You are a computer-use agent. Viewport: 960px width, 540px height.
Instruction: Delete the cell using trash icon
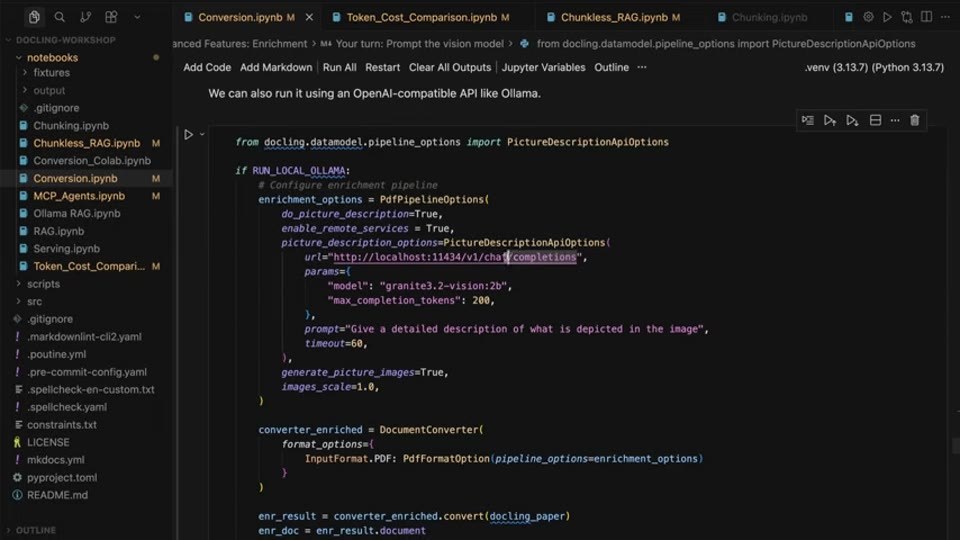915,121
